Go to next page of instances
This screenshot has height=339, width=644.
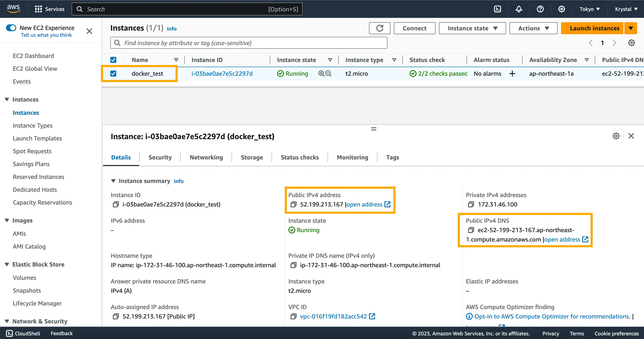614,43
